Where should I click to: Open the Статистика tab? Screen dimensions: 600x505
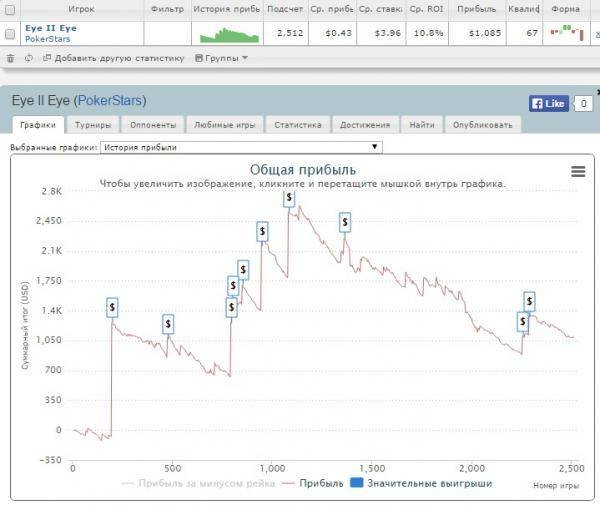tap(297, 125)
